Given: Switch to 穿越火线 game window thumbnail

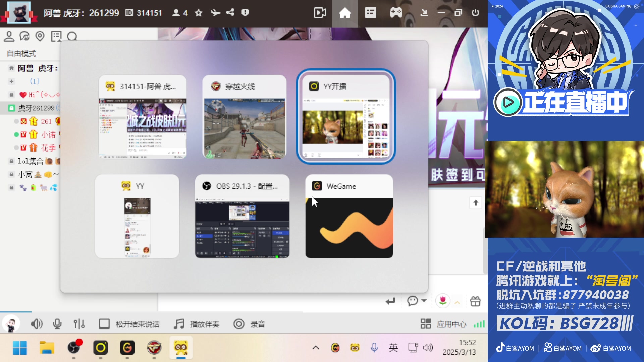Looking at the screenshot, I should pyautogui.click(x=245, y=117).
